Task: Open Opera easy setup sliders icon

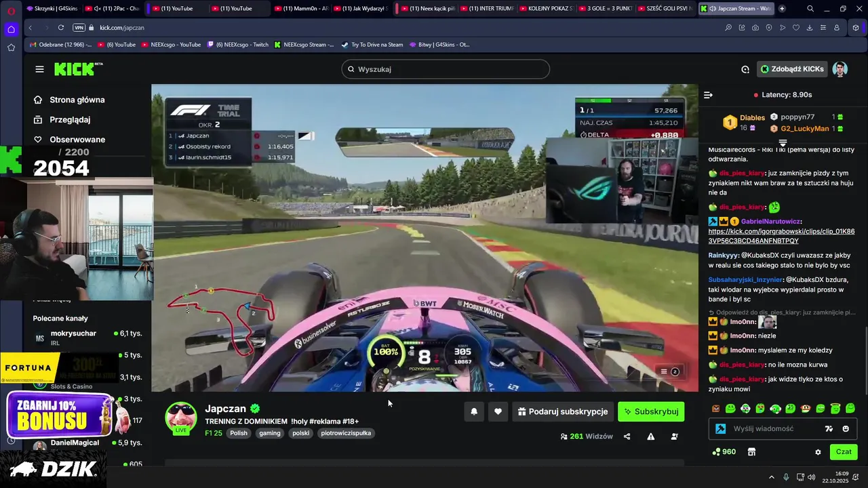Action: pos(823,28)
